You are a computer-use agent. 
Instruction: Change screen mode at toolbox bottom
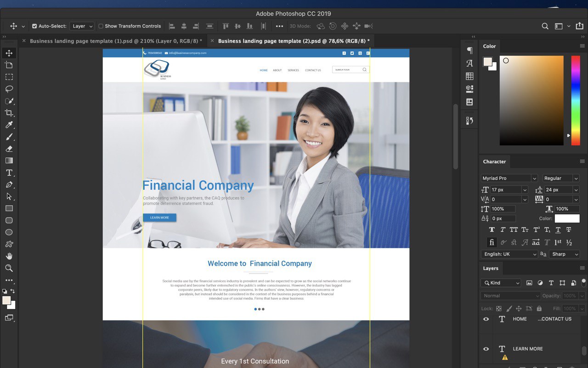tap(9, 317)
